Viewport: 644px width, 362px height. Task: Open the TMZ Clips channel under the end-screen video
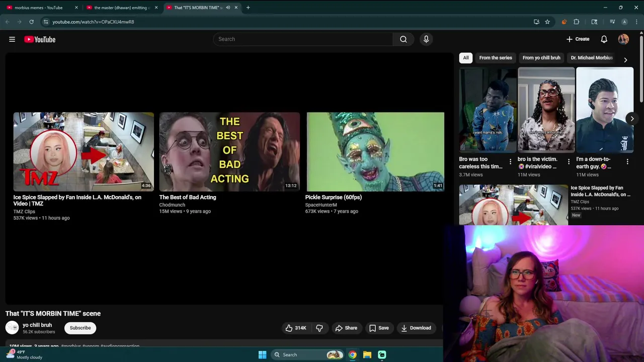pos(24,212)
